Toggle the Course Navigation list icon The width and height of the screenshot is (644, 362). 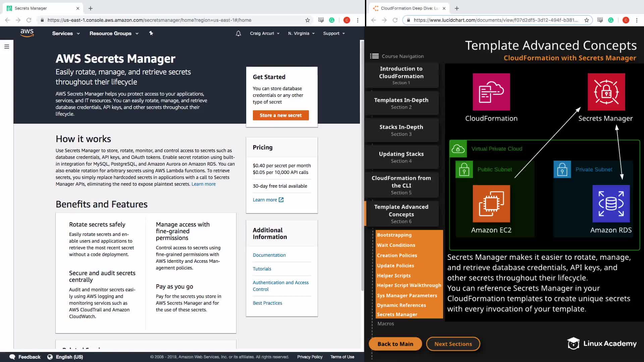(x=374, y=56)
